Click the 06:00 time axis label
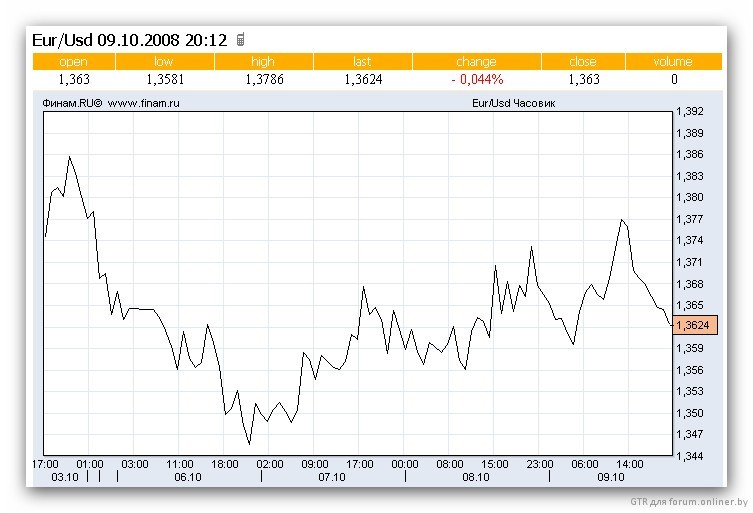Image resolution: width=753 pixels, height=513 pixels. click(x=585, y=464)
